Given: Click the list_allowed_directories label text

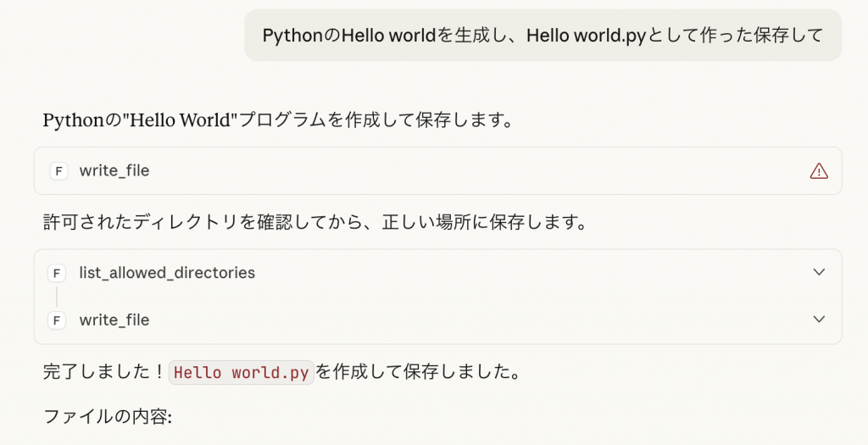Looking at the screenshot, I should point(167,273).
